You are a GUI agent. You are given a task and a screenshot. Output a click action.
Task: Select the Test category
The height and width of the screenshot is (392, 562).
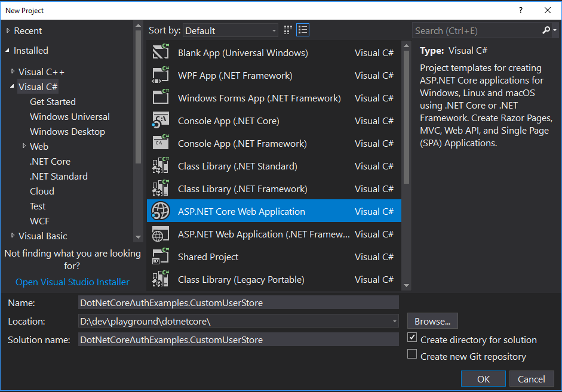click(x=38, y=206)
